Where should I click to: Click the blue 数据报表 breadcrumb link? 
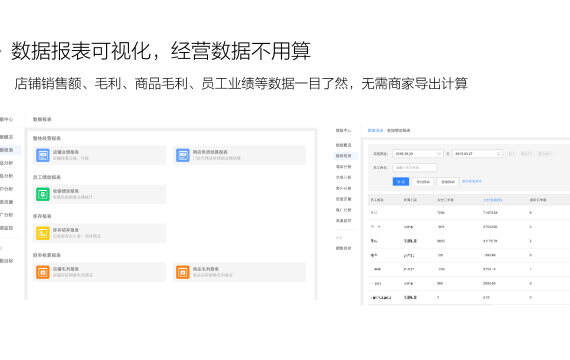point(375,130)
